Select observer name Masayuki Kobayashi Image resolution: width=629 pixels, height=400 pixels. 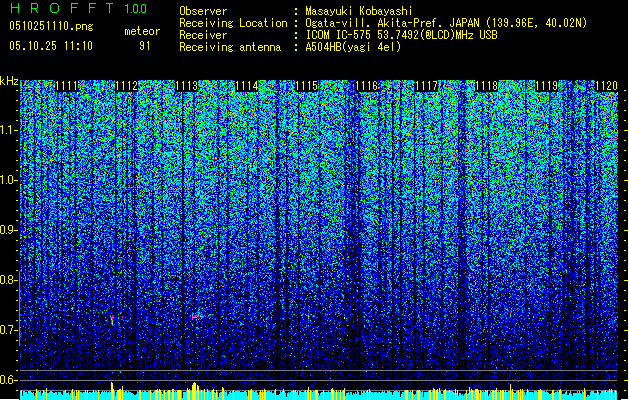[x=359, y=11]
